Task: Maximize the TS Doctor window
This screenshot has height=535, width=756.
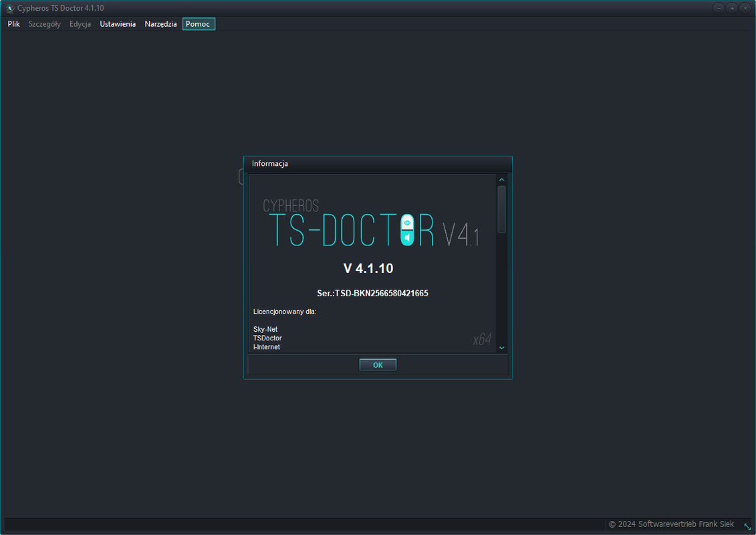Action: pos(731,8)
